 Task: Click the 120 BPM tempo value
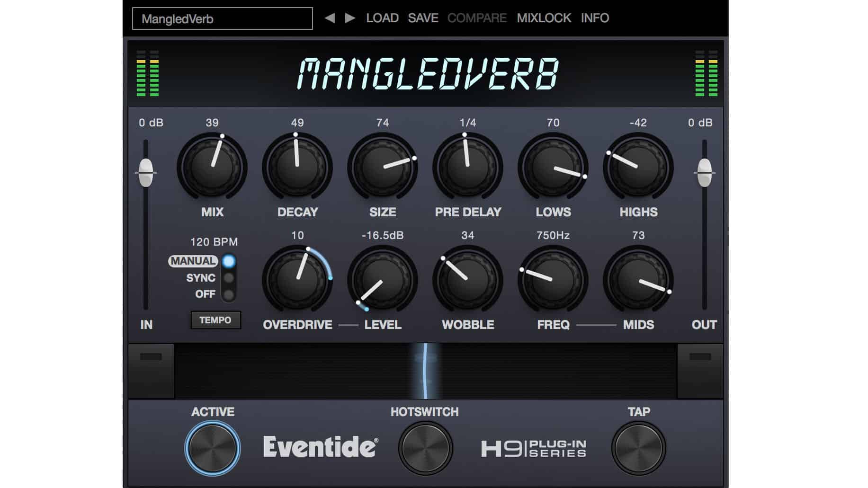(x=214, y=242)
